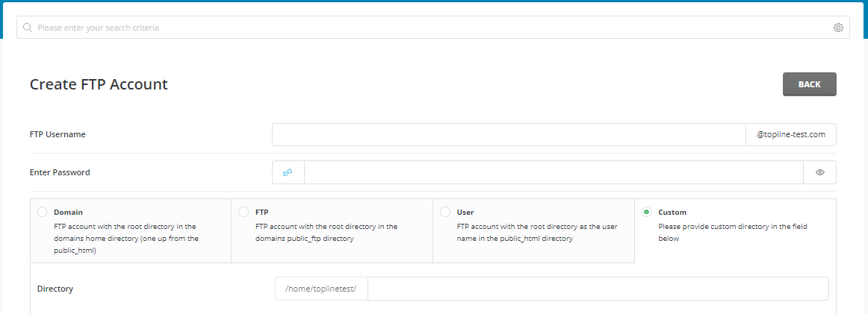Generate a random password with dice icon
This screenshot has height=314, width=868.
point(288,172)
